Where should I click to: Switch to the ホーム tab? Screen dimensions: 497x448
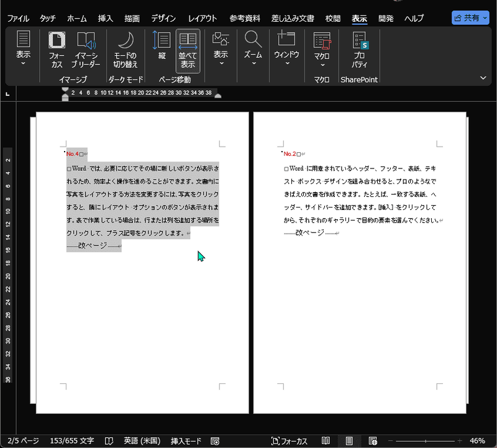pyautogui.click(x=76, y=19)
